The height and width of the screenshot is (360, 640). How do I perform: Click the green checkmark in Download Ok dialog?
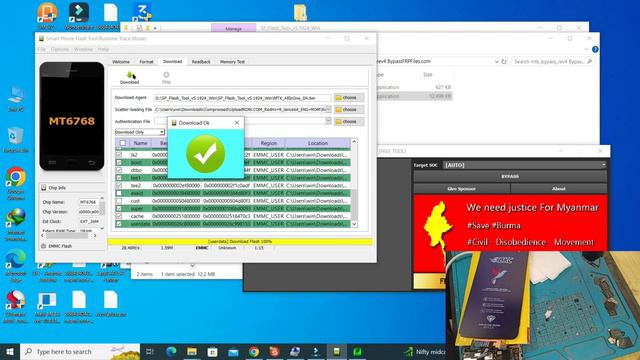click(206, 154)
